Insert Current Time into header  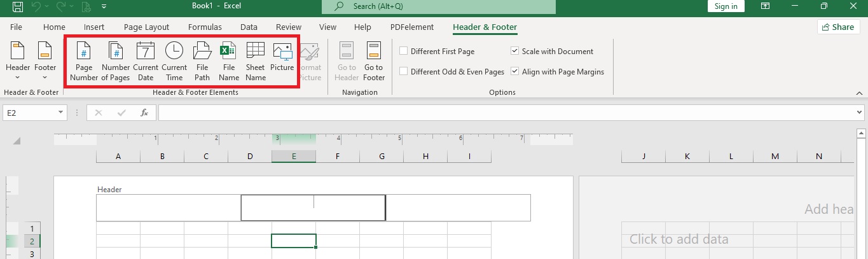pyautogui.click(x=174, y=61)
